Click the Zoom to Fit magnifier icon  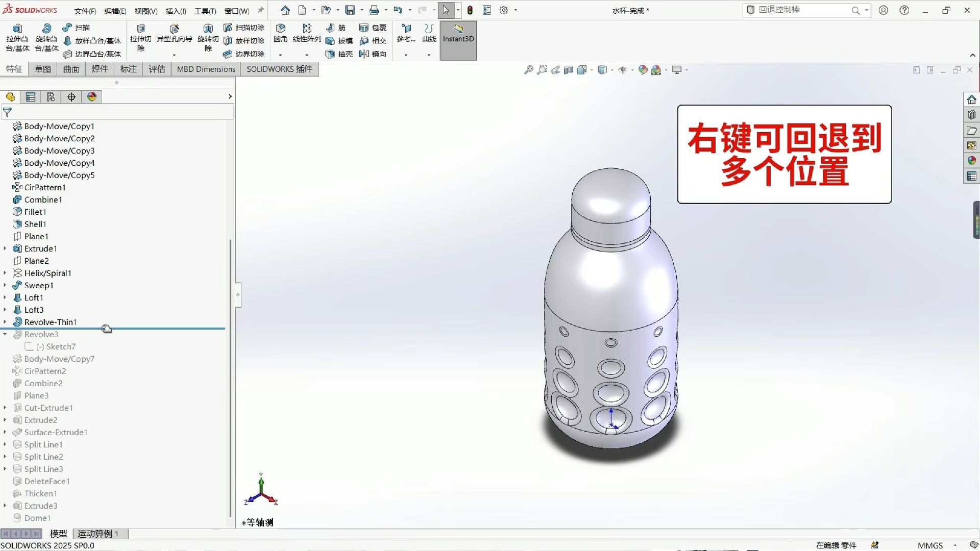coord(528,70)
